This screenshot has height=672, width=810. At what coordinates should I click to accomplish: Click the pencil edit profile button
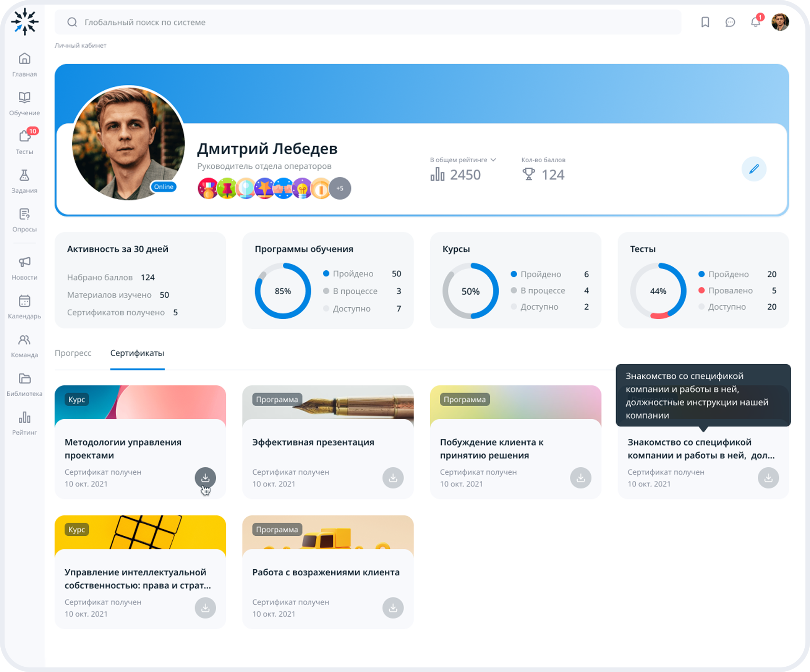[x=754, y=169]
